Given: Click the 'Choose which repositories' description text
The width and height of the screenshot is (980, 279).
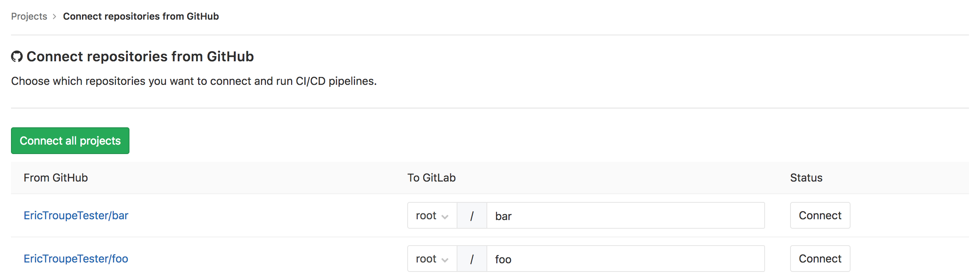Looking at the screenshot, I should pos(194,81).
